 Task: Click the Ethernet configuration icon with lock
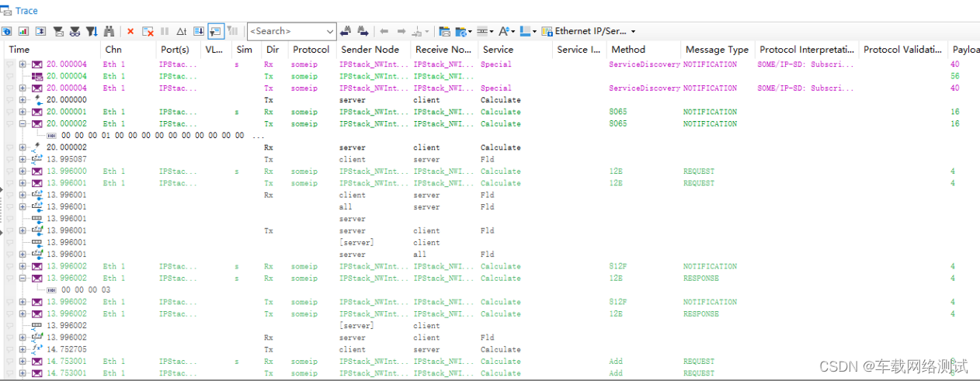[x=547, y=31]
